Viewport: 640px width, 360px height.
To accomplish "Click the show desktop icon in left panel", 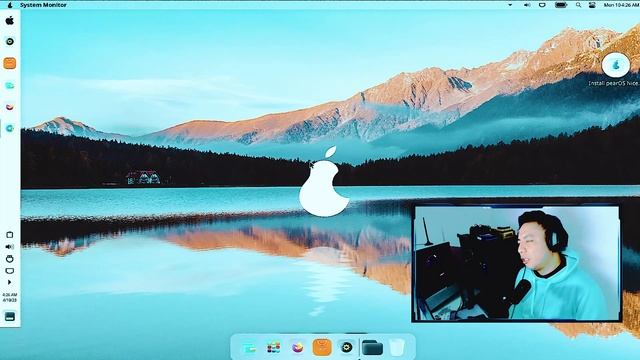I will click(10, 316).
